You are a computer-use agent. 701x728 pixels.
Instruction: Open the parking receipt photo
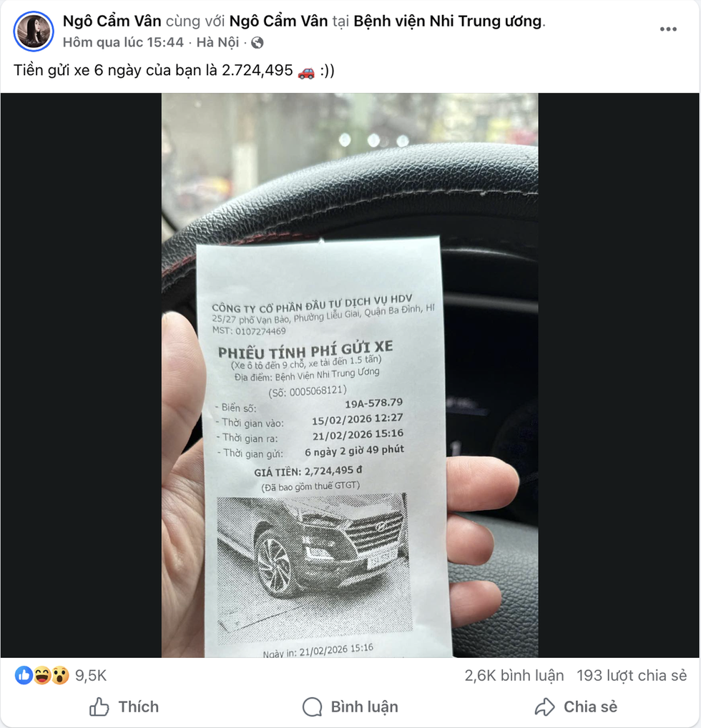pyautogui.click(x=350, y=375)
